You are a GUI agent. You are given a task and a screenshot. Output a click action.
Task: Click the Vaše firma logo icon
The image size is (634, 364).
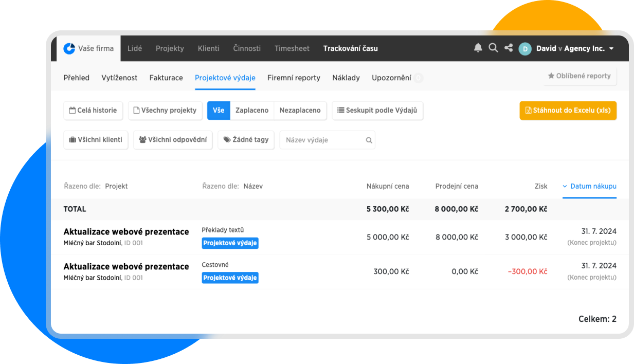[x=69, y=48]
